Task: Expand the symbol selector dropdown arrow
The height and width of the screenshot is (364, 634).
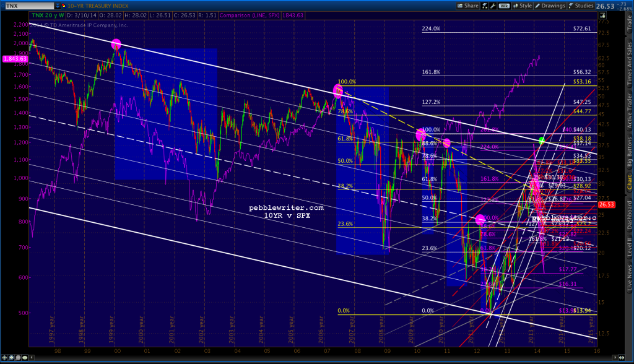Action: (58, 6)
